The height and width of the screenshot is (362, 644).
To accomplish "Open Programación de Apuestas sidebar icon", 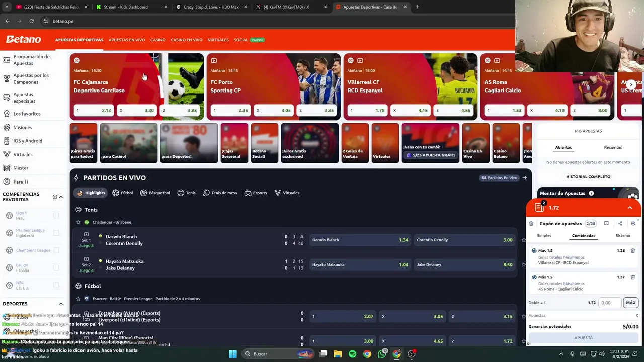I will (x=7, y=60).
